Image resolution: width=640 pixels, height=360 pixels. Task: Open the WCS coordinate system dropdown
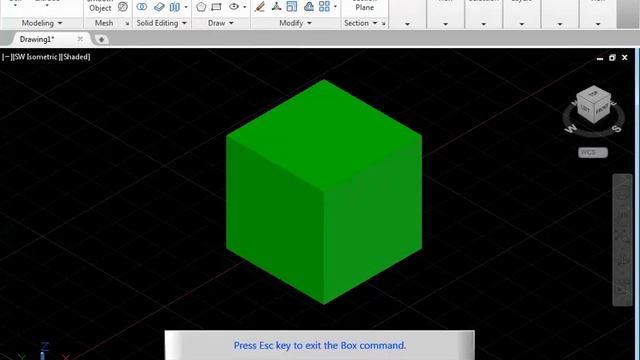coord(593,152)
